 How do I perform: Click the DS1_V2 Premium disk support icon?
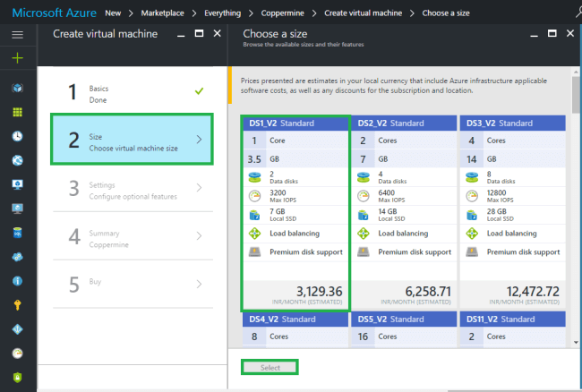tap(254, 252)
